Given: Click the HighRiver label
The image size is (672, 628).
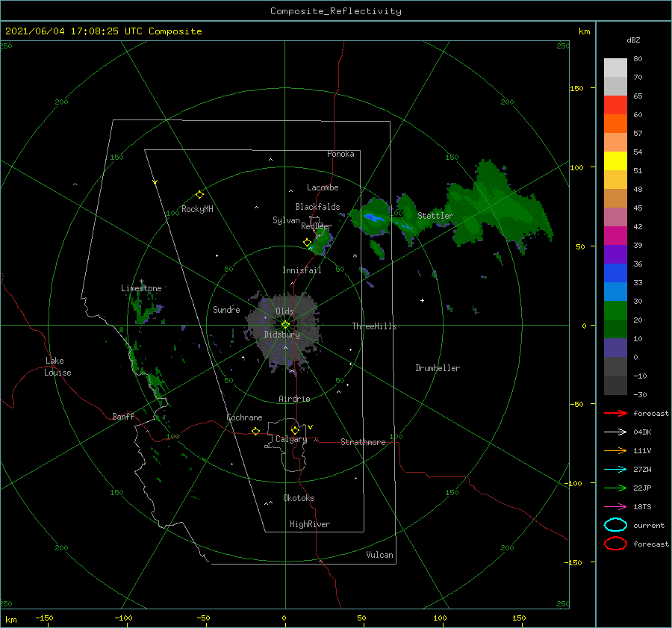Looking at the screenshot, I should point(310,524).
